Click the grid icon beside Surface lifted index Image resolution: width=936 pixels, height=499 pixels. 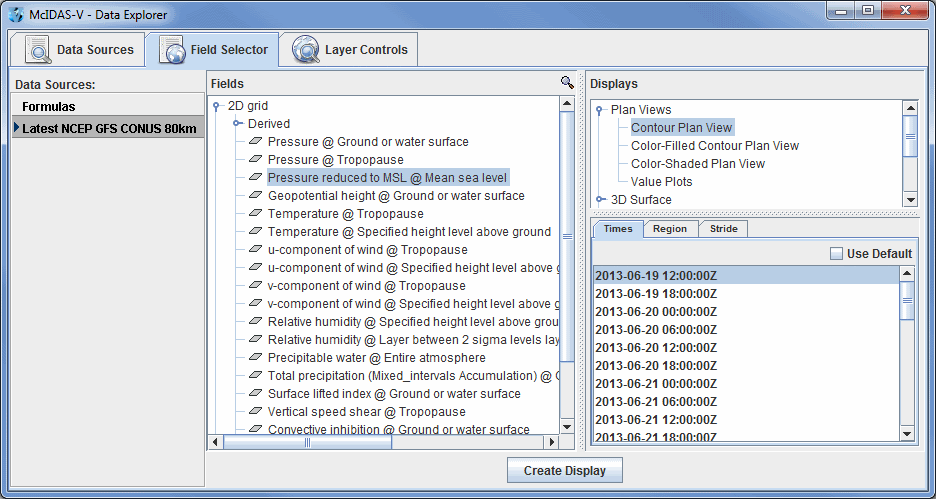pyautogui.click(x=255, y=394)
